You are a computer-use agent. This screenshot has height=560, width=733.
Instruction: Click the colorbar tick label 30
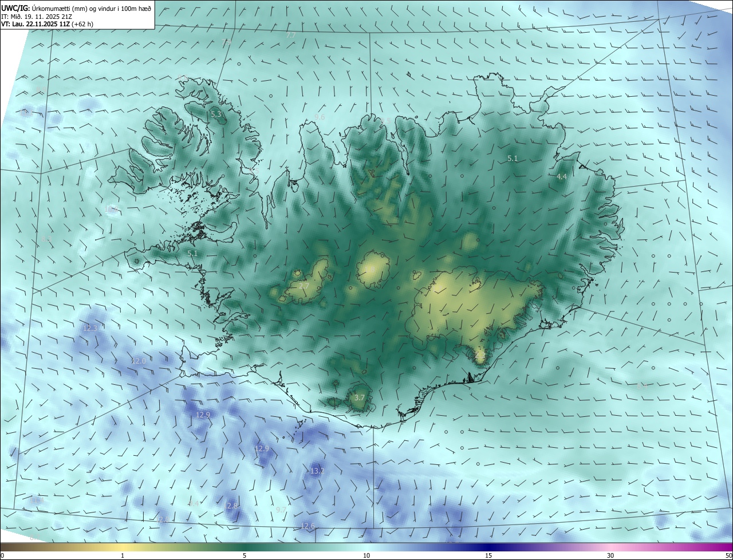click(610, 555)
